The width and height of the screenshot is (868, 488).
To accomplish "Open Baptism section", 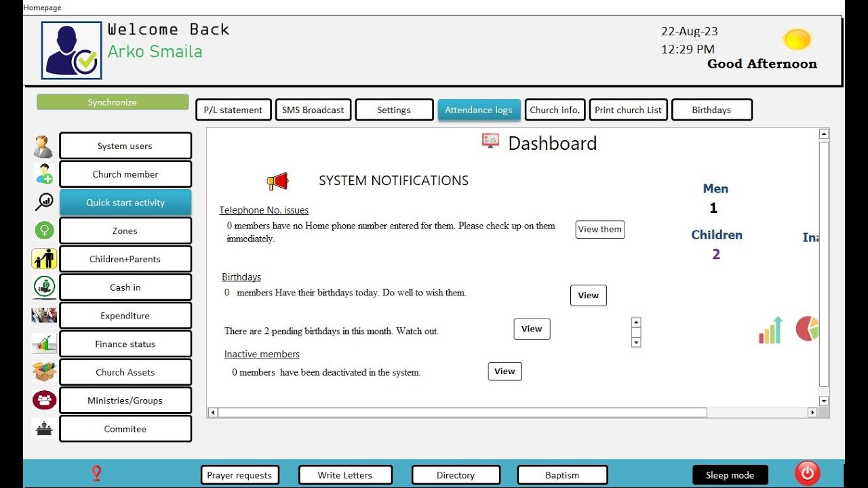I will pyautogui.click(x=562, y=475).
